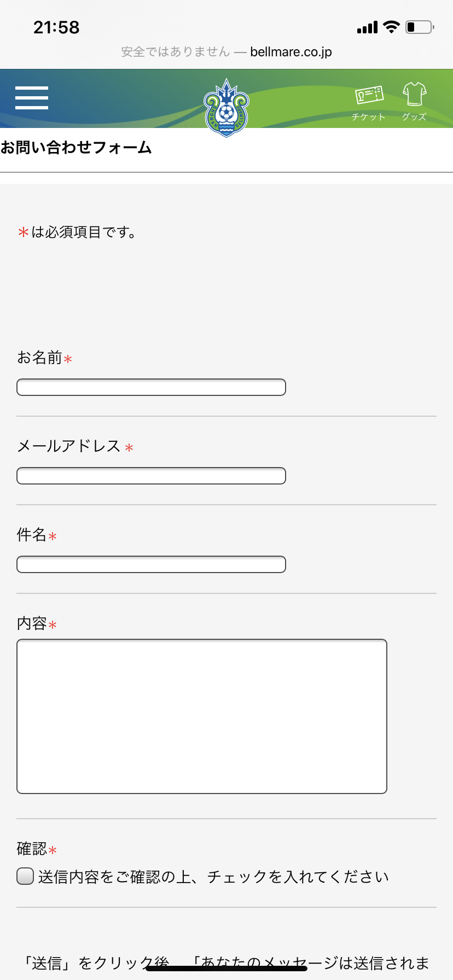Tap the home indicator bar at the bottom
Screen dimensions: 453x980
(226, 968)
